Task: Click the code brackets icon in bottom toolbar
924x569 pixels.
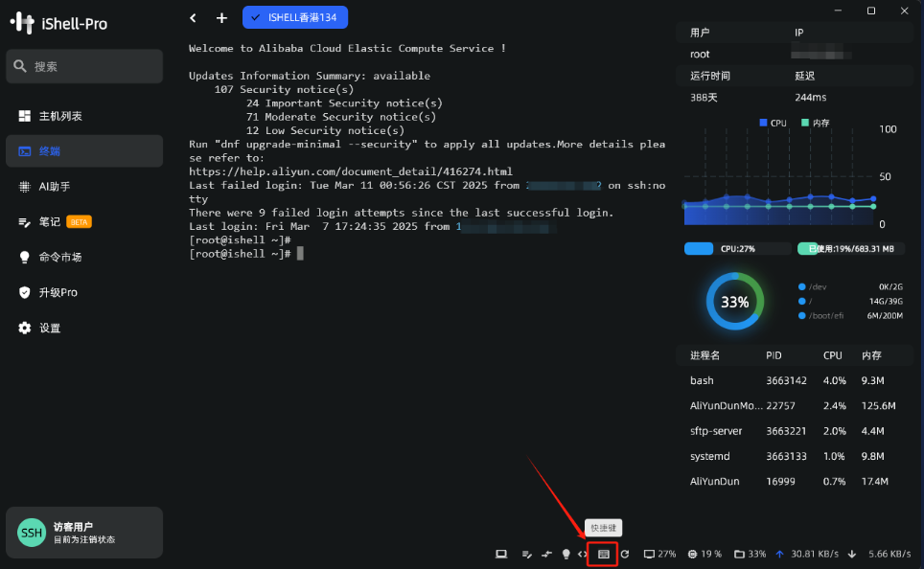Action: coord(583,555)
